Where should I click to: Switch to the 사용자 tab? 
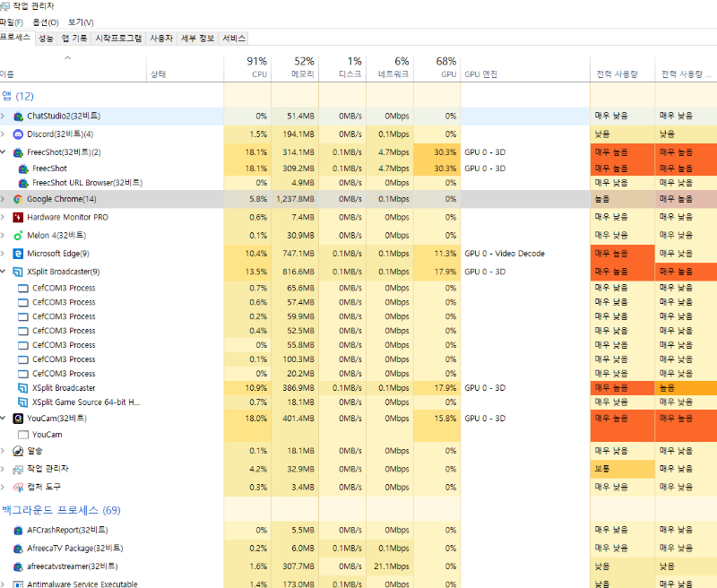point(161,39)
